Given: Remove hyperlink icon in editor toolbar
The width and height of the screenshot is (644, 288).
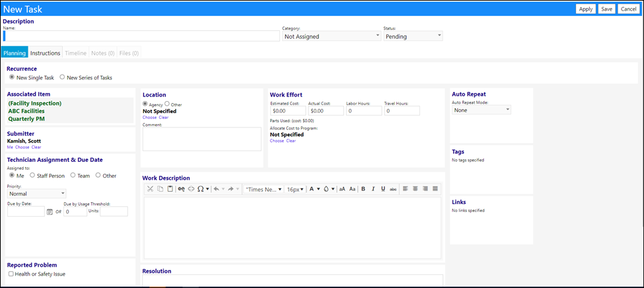Looking at the screenshot, I should 191,189.
